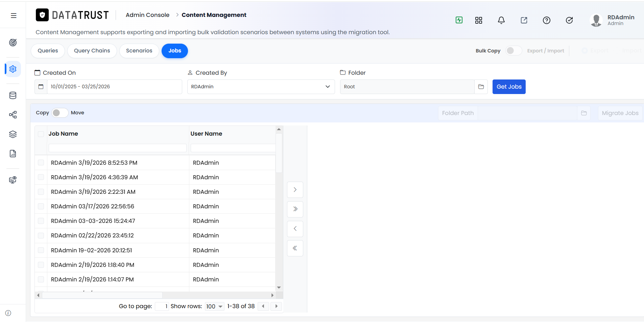Open the help question mark icon
Image resolution: width=644 pixels, height=322 pixels.
pyautogui.click(x=547, y=20)
